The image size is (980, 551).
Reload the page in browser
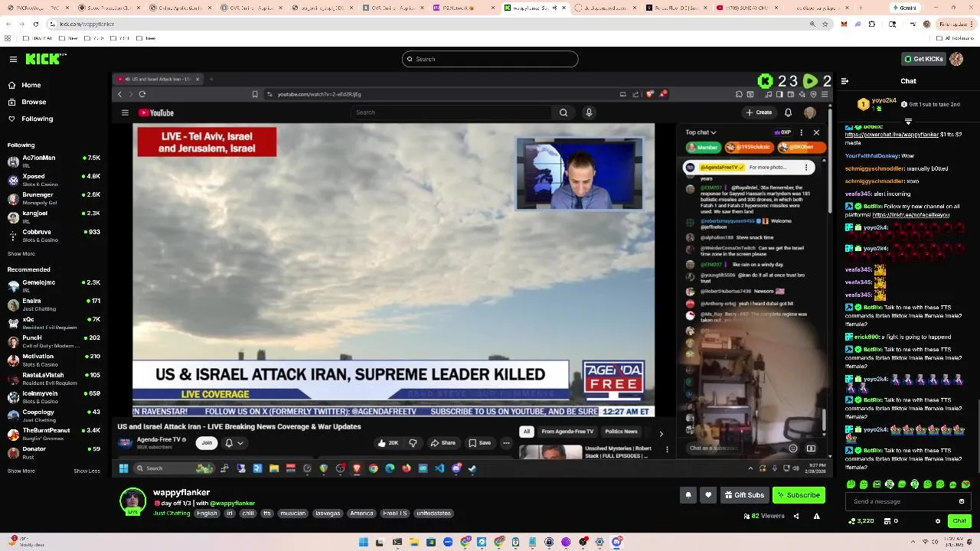tap(35, 24)
